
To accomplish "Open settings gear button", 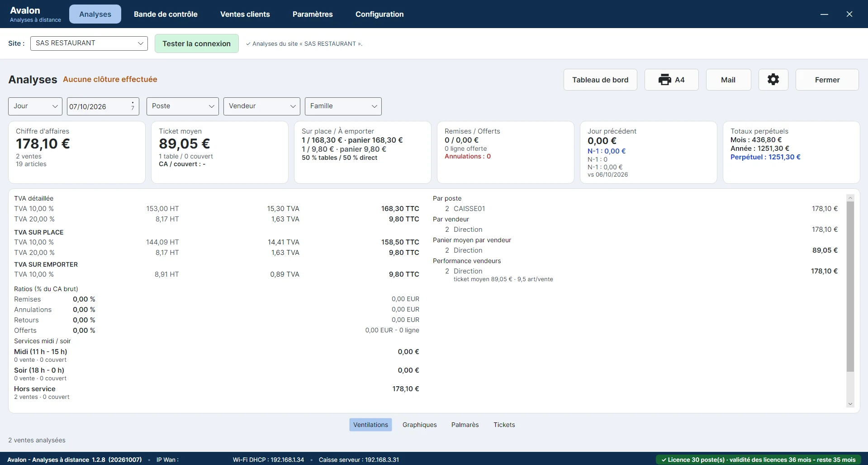I will tap(773, 80).
